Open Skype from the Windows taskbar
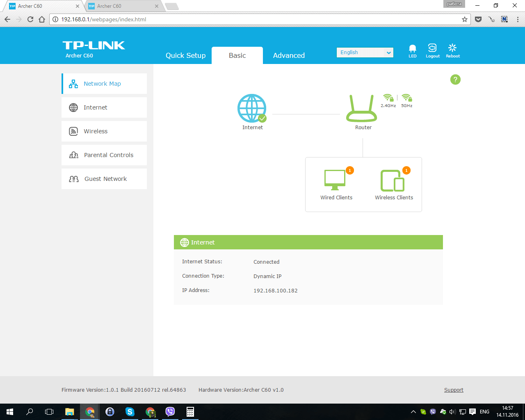The height and width of the screenshot is (420, 525). click(130, 412)
